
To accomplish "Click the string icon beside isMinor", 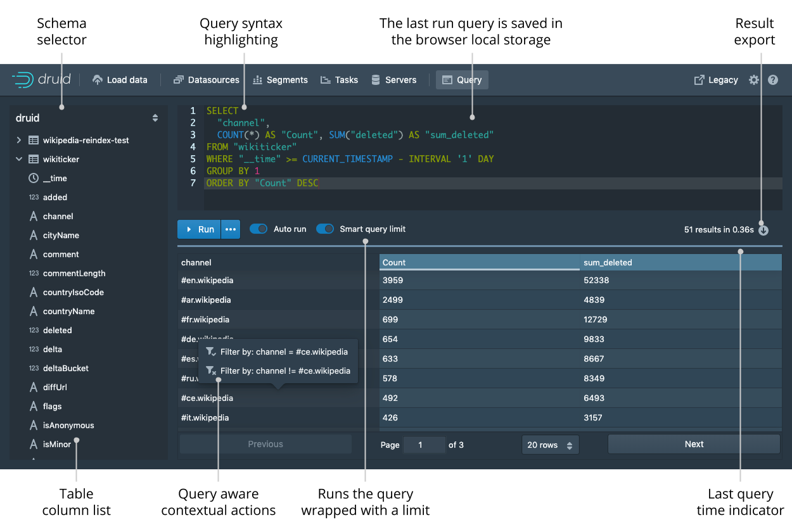I will point(34,444).
